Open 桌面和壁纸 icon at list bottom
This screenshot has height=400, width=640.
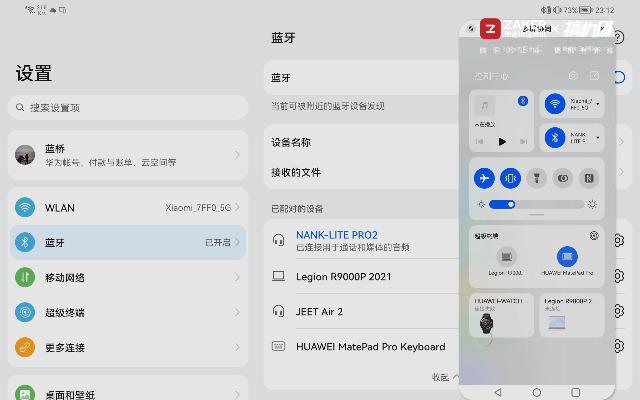25,393
